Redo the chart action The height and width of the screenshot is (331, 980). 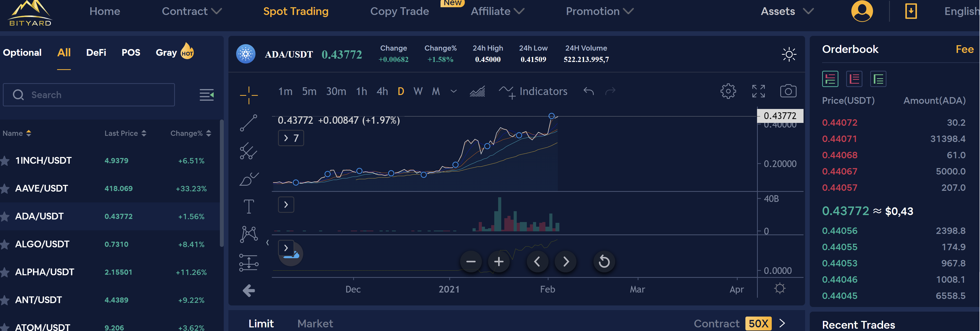[x=610, y=91]
